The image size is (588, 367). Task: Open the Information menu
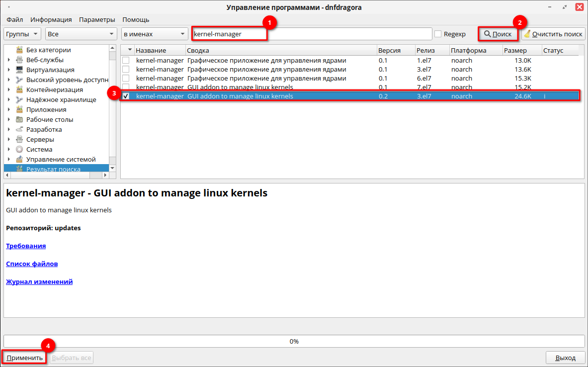[51, 19]
